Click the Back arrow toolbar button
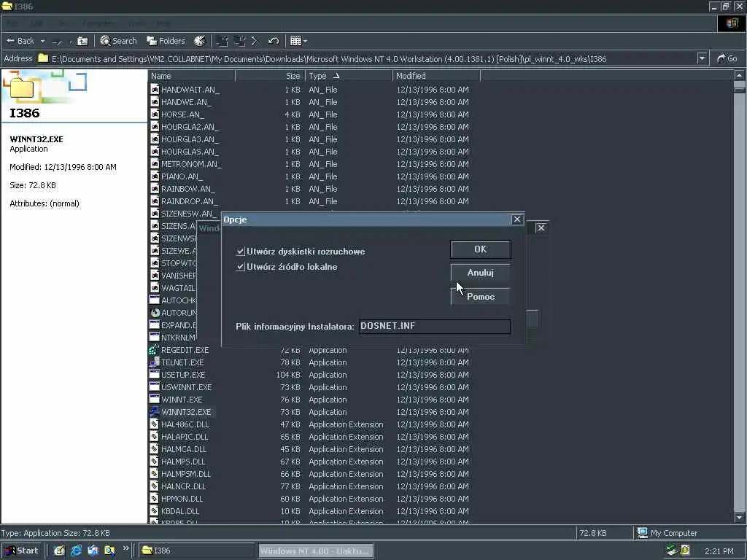The height and width of the screenshot is (560, 747). [x=20, y=41]
